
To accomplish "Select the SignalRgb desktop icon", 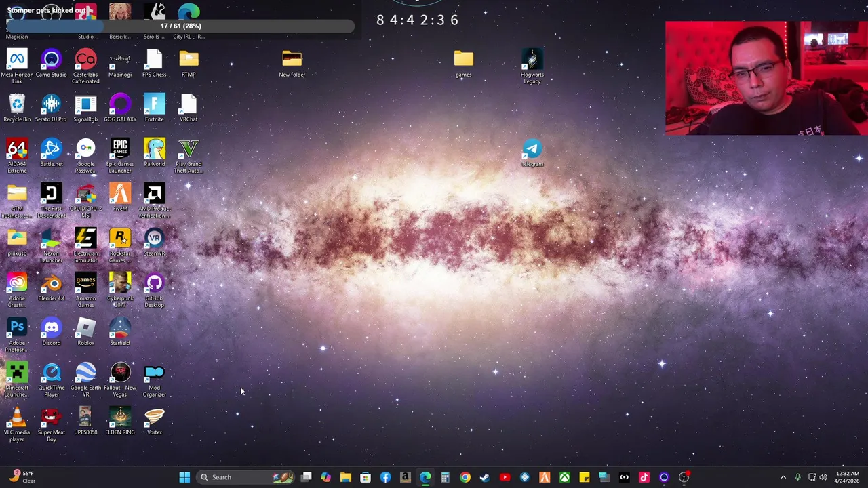I will pos(85,108).
